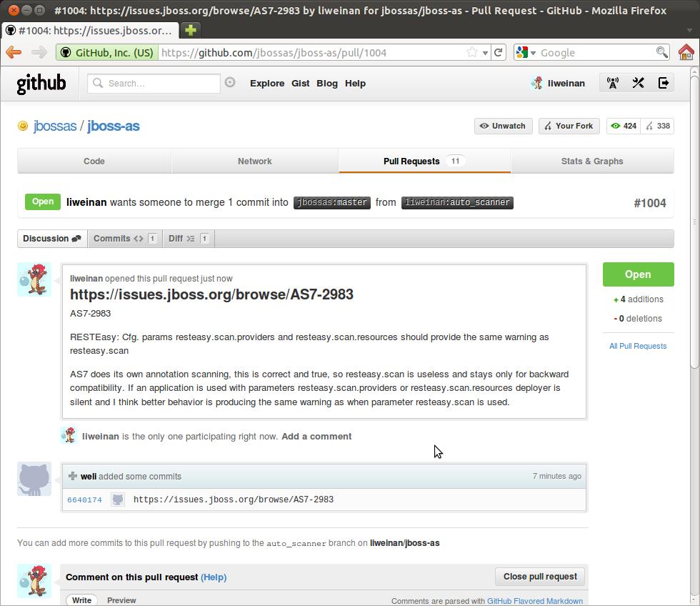Select the Pull Requests tab
The height and width of the screenshot is (606, 700).
coord(424,162)
